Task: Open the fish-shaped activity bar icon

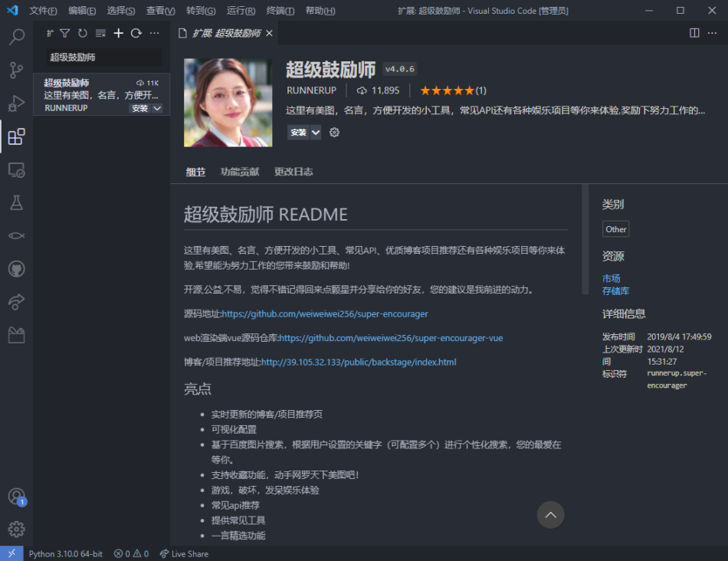Action: point(16,236)
